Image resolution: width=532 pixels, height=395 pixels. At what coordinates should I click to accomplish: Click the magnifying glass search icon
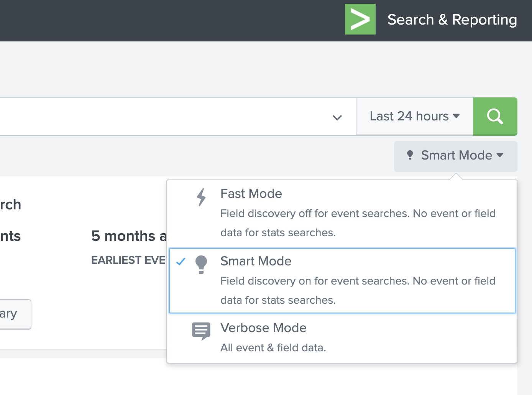[495, 116]
